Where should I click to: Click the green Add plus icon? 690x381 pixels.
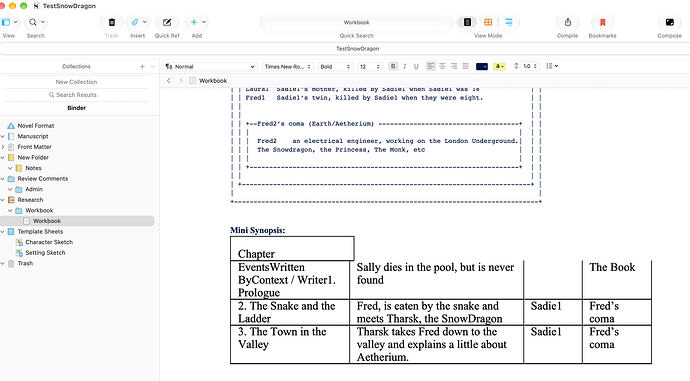point(194,22)
